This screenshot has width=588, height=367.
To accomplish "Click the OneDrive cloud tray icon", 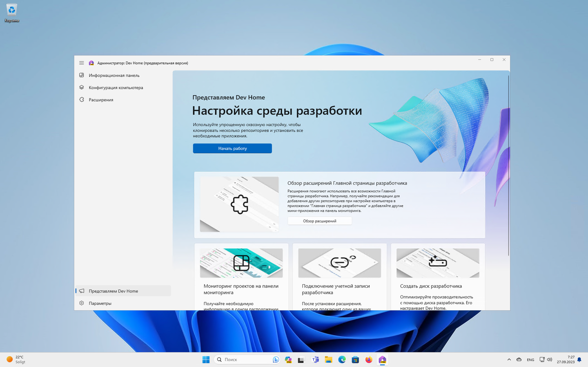I will point(519,360).
